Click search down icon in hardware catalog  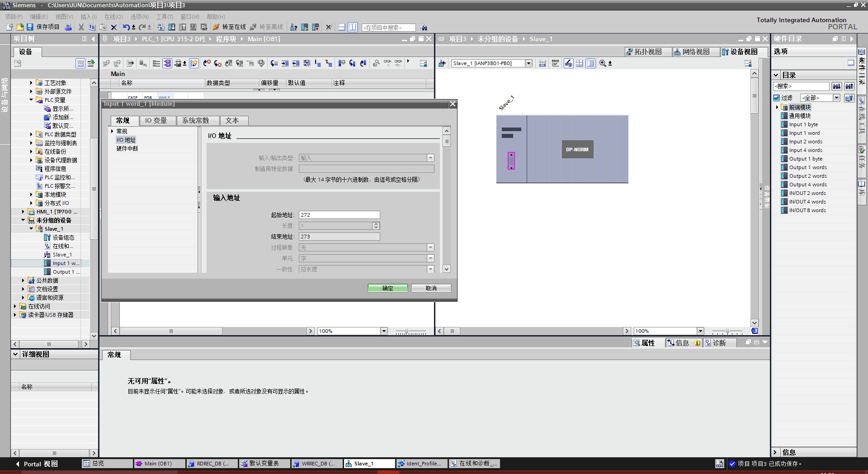click(837, 86)
